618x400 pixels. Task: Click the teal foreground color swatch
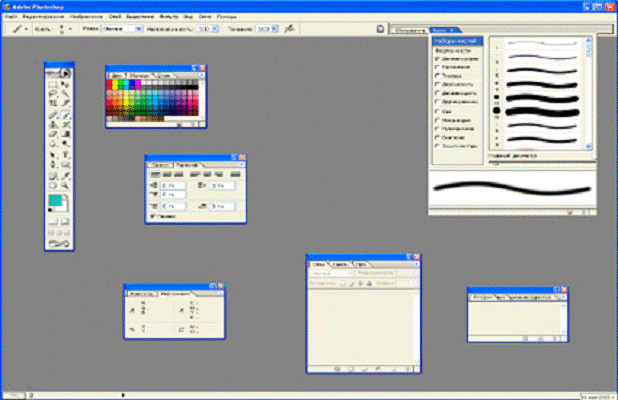point(55,200)
